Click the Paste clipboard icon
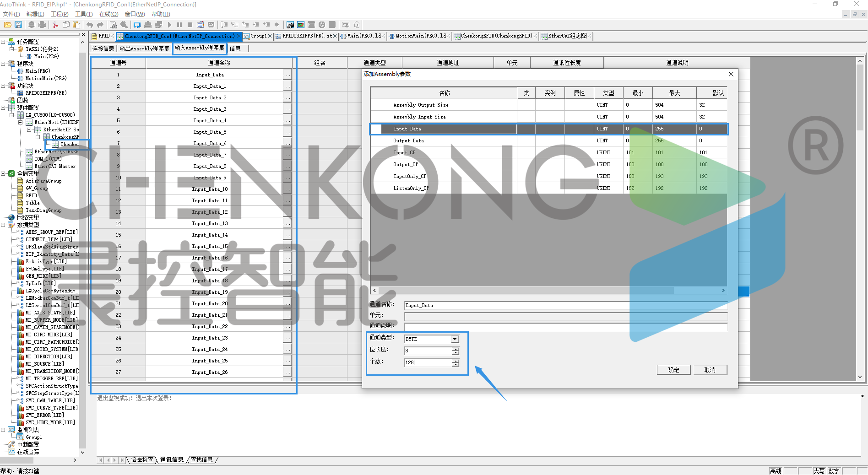 (76, 25)
